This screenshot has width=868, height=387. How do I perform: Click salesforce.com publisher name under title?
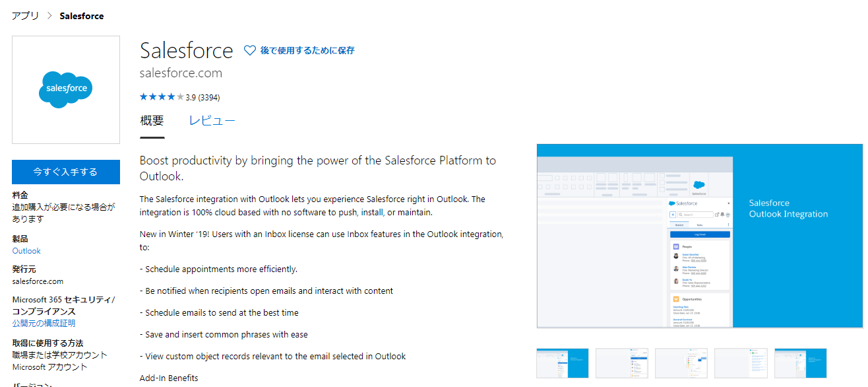181,73
